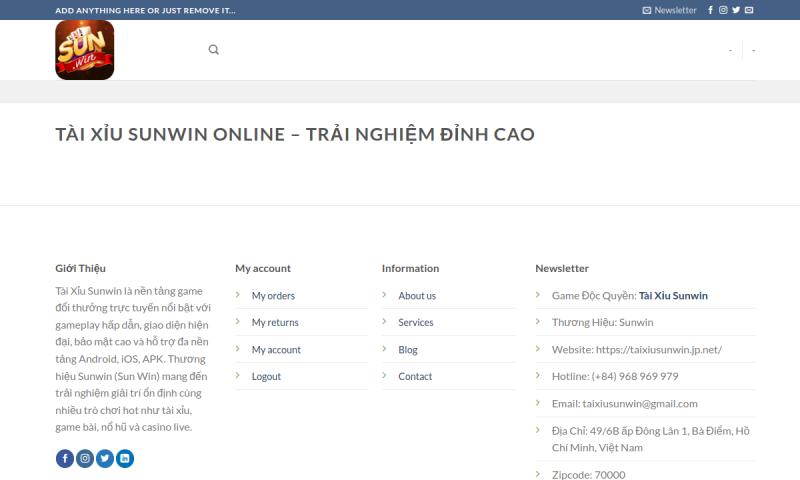The image size is (800, 480).
Task: Open Instagram icon in top bar
Action: (723, 10)
